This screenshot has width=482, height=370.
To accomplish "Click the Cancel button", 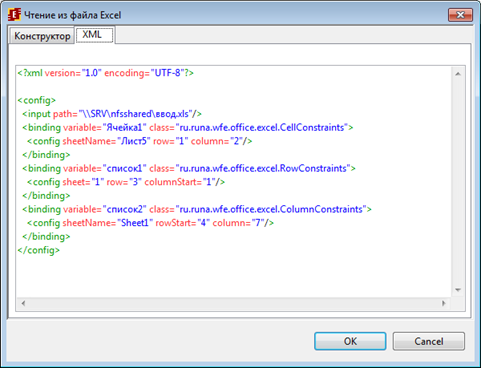I will pos(429,341).
